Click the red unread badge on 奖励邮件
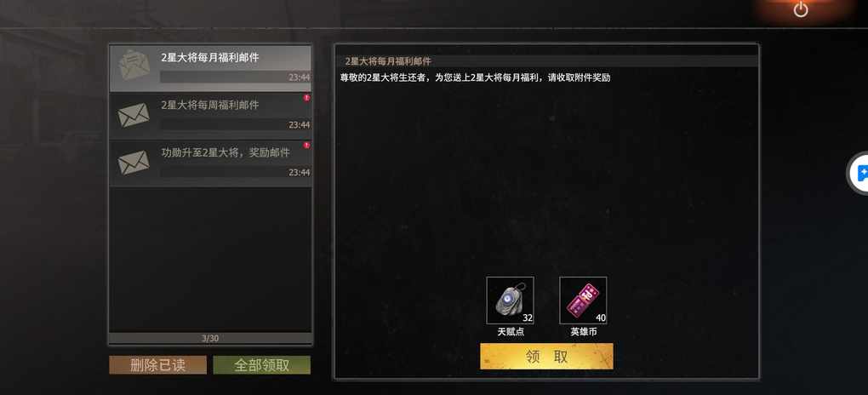Screen dimensions: 868x395 [x=306, y=146]
